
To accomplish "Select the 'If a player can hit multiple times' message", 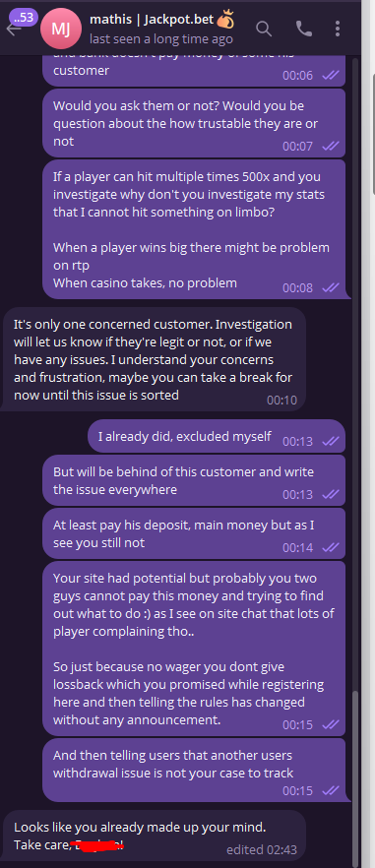I will coord(194,229).
